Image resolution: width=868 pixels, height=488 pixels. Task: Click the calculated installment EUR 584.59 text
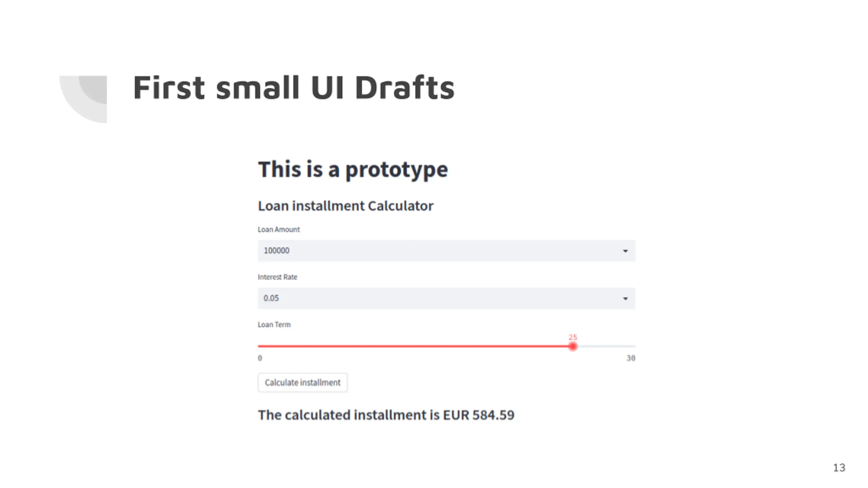pyautogui.click(x=386, y=415)
